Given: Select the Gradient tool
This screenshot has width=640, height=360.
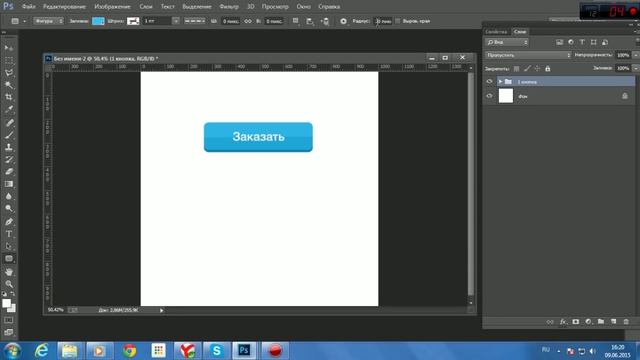Looking at the screenshot, I should [9, 184].
